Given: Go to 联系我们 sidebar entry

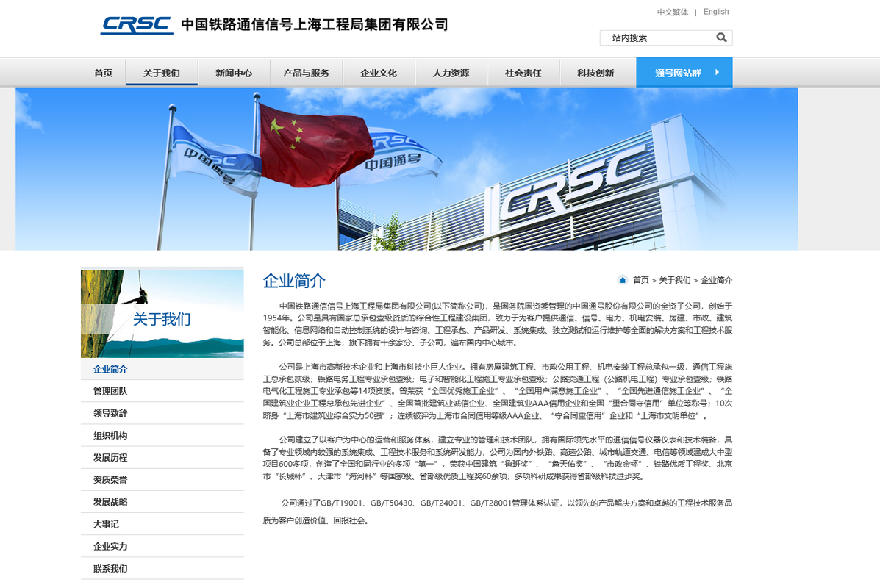Looking at the screenshot, I should point(162,568).
